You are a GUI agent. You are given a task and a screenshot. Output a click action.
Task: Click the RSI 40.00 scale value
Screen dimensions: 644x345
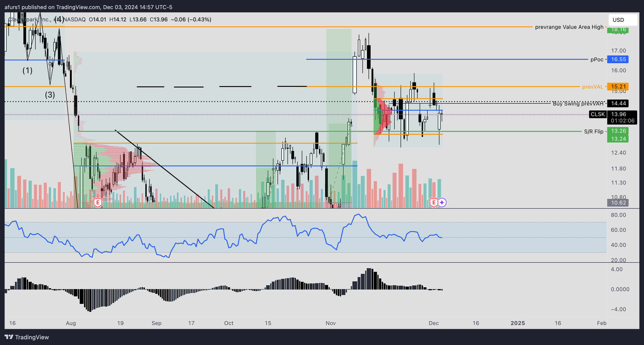pos(619,245)
